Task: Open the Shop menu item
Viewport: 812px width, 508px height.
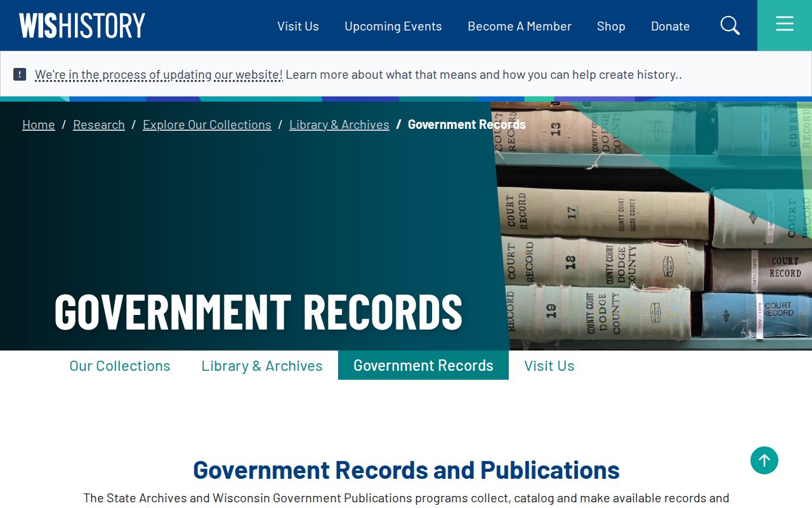Action: click(x=611, y=26)
